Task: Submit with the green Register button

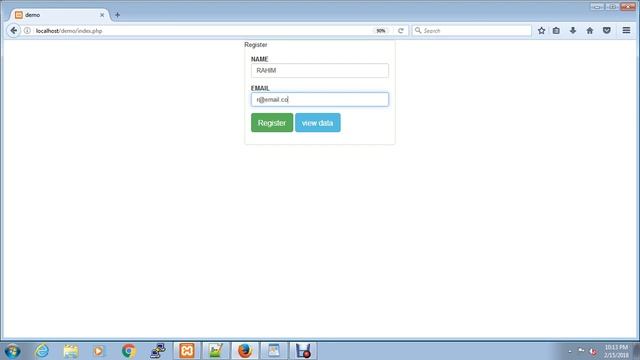Action: [x=272, y=123]
